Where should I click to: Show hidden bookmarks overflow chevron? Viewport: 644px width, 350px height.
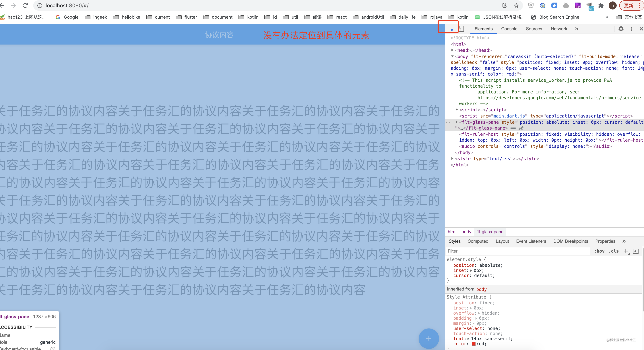click(x=606, y=17)
